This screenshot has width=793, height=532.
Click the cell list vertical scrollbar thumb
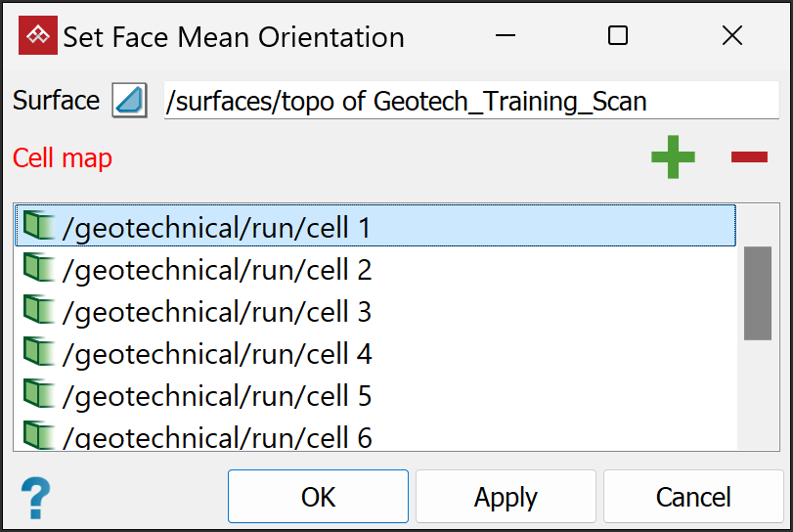pyautogui.click(x=757, y=292)
